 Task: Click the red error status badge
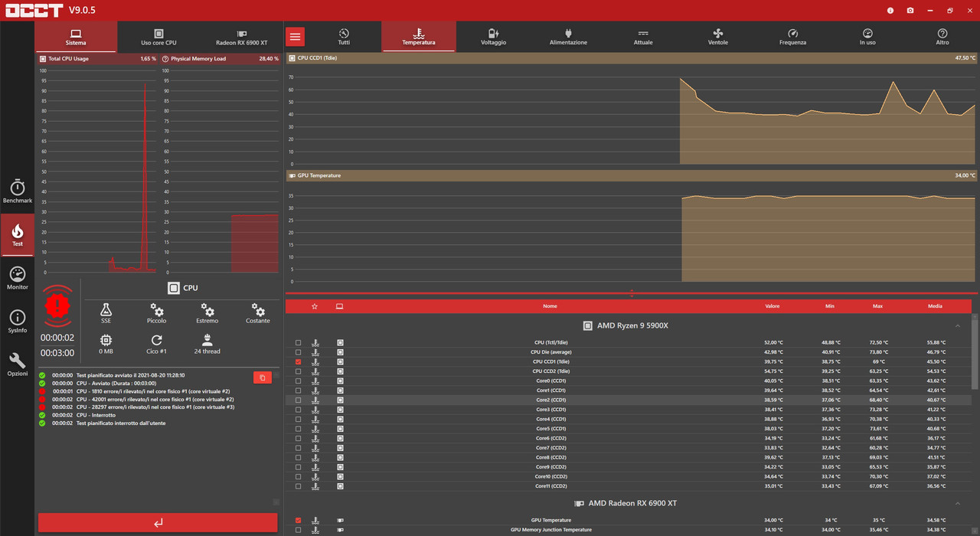point(57,305)
